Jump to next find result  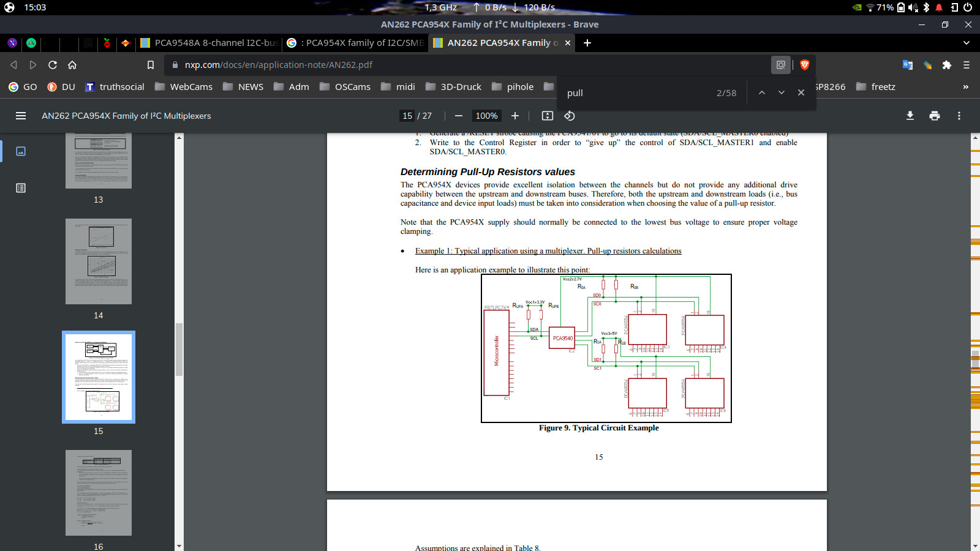[782, 92]
